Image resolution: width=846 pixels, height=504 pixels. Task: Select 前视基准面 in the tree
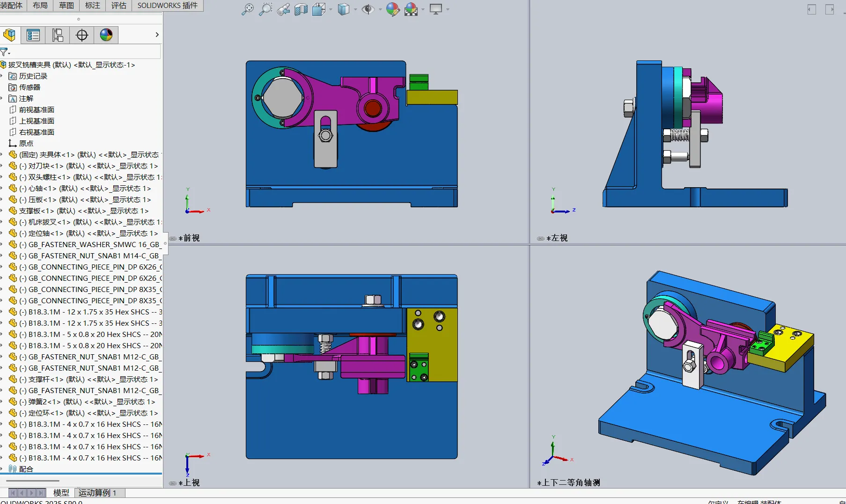point(37,110)
